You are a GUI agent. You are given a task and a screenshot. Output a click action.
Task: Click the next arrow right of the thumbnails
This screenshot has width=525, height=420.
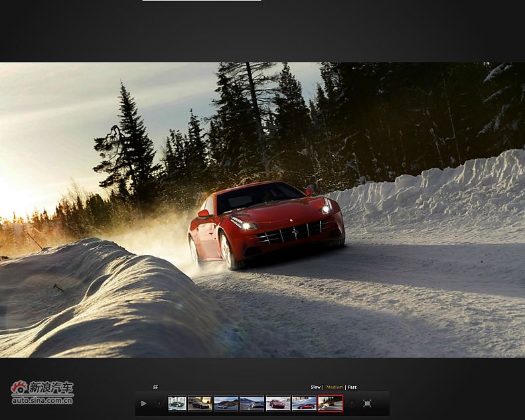pyautogui.click(x=352, y=403)
